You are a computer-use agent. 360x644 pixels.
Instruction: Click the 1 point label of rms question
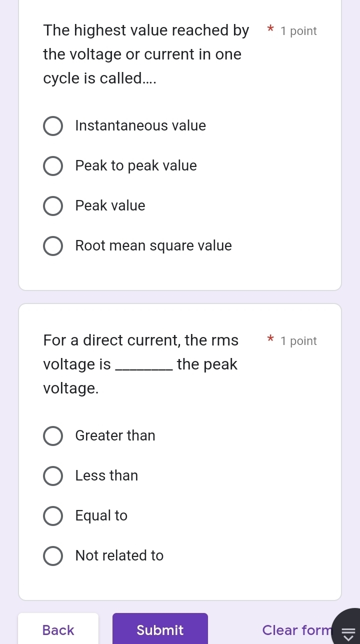[298, 341]
